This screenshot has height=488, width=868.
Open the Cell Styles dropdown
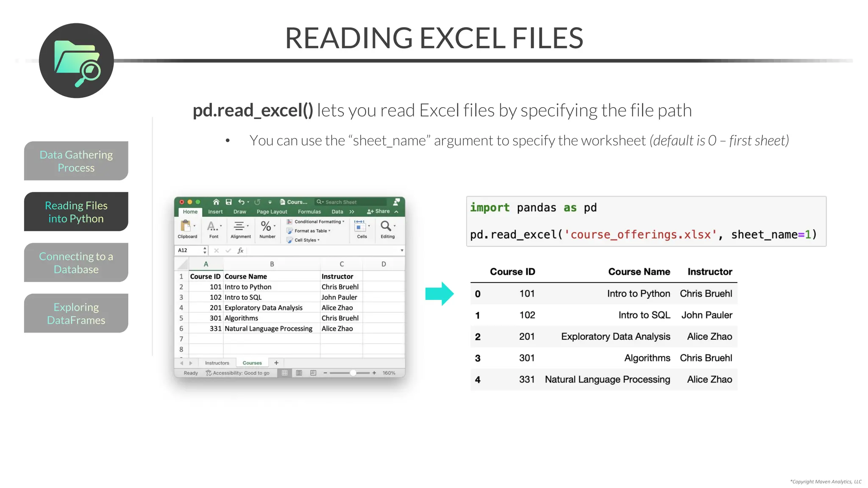303,240
